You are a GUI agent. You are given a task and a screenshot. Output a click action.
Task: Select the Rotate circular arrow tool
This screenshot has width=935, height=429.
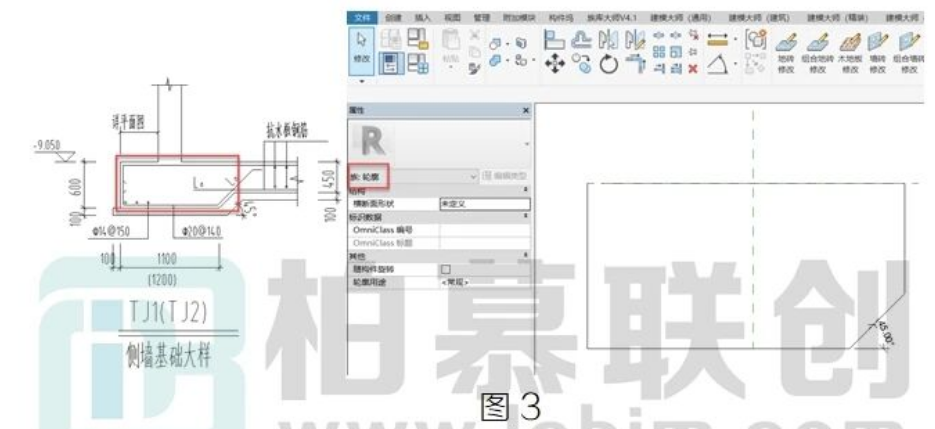[608, 63]
